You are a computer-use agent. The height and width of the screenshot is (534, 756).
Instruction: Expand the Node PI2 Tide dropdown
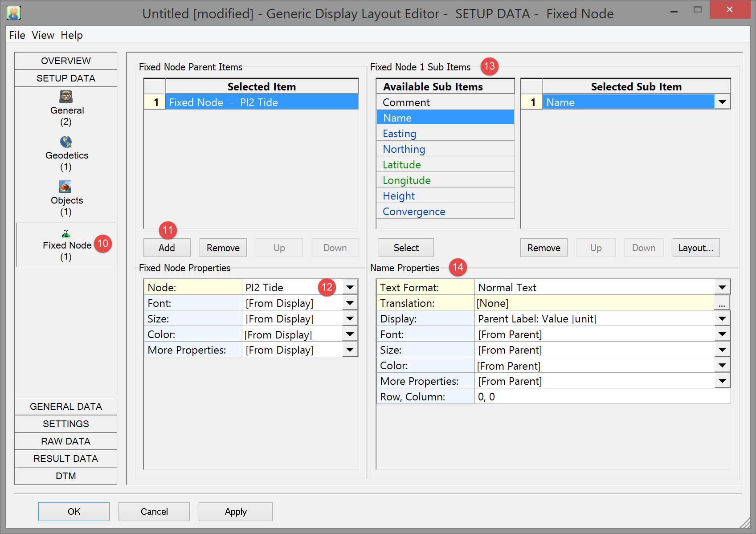(350, 288)
